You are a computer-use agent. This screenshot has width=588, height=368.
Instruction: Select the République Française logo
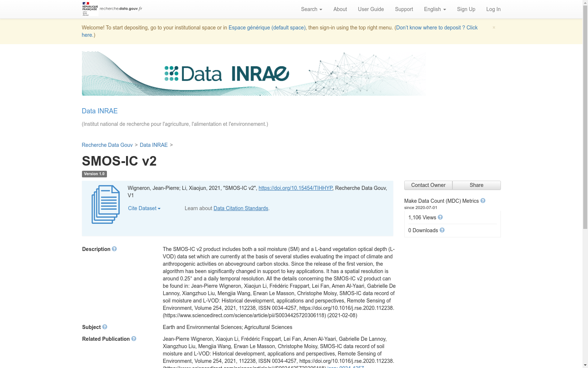tap(89, 9)
